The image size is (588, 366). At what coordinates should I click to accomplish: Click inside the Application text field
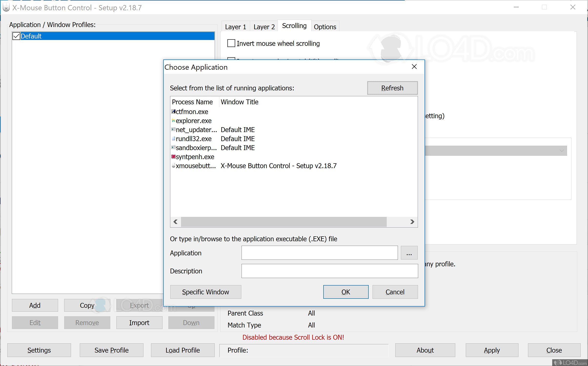319,253
